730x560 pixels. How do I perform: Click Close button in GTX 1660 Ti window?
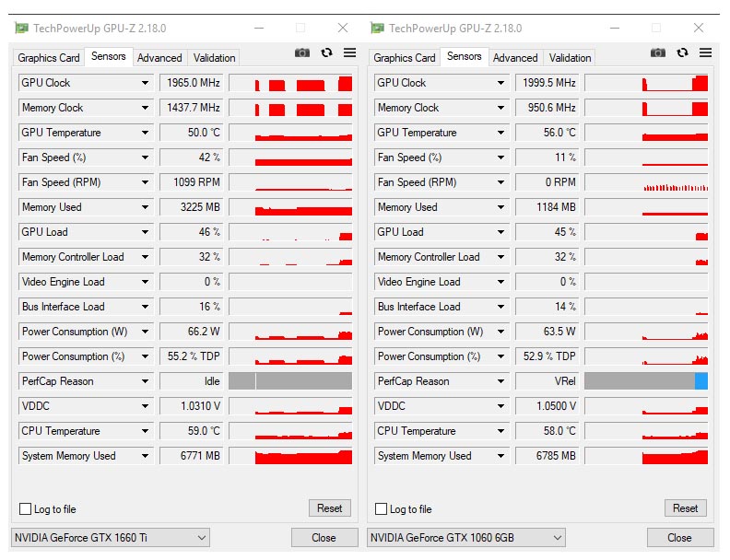(324, 538)
